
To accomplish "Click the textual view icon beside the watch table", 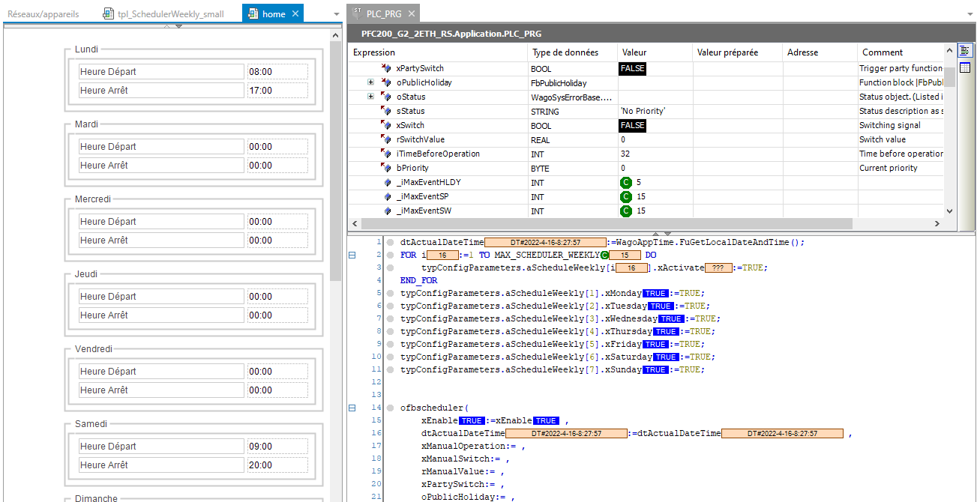I will pos(964,51).
